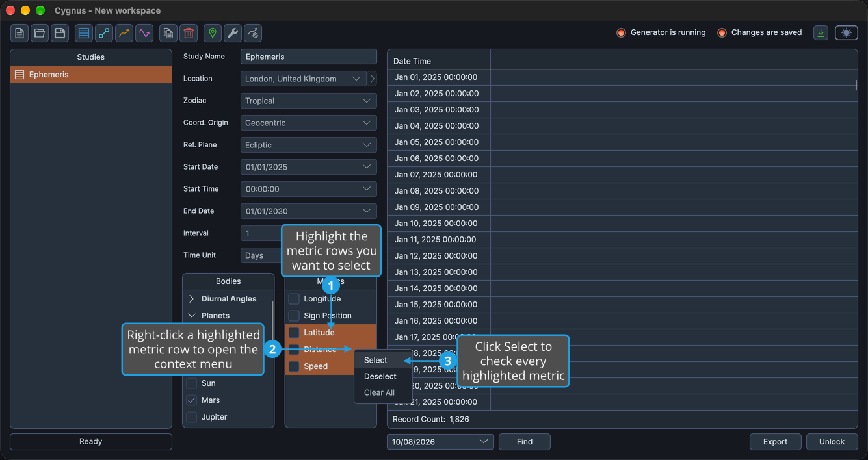
Task: Select the Jan 05, 2025 00:00:00 row
Action: pos(622,142)
